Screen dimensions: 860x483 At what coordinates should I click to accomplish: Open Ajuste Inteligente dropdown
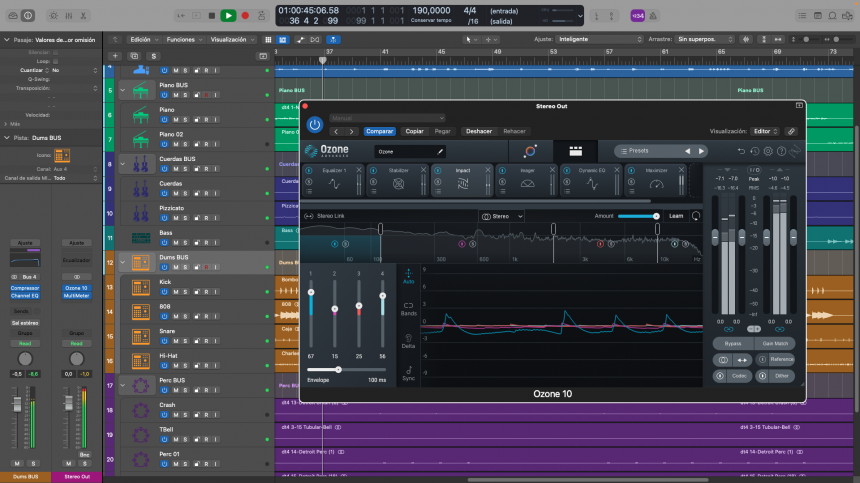[x=599, y=39]
